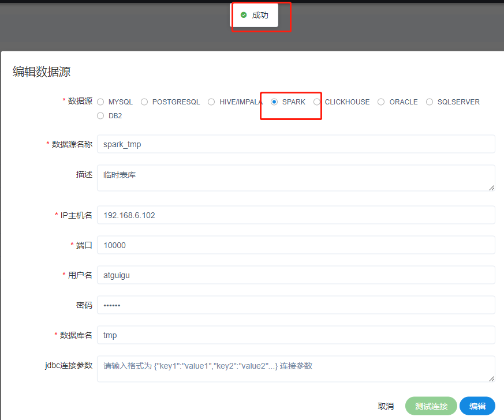This screenshot has width=504, height=420.
Task: Grab the jdbc连接参数 textarea resize handle
Action: 492,379
